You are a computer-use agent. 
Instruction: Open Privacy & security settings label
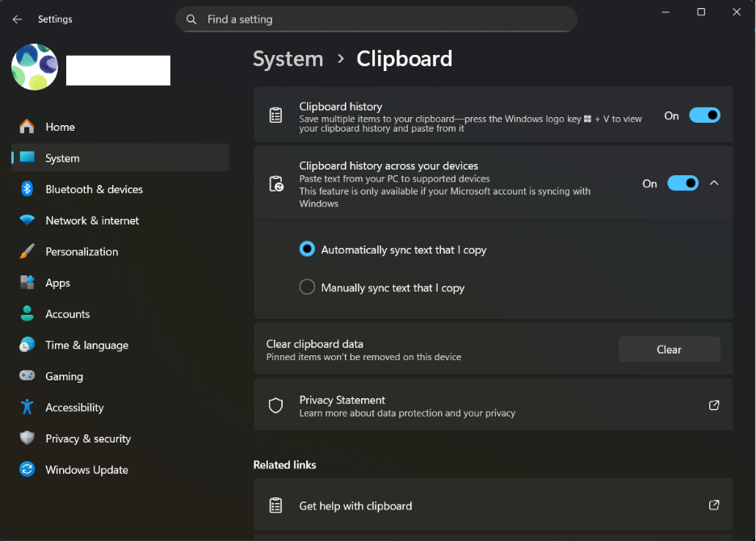(x=88, y=438)
